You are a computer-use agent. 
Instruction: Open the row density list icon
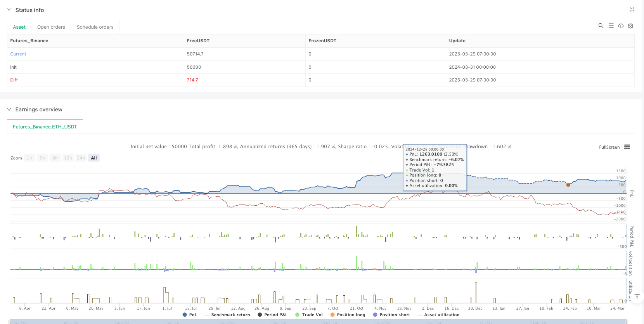pyautogui.click(x=611, y=26)
